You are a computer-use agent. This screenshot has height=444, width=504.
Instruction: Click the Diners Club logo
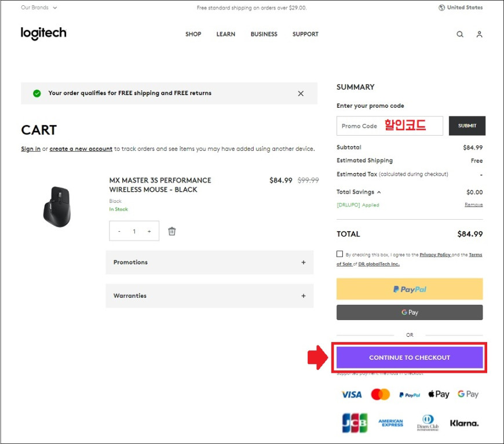click(428, 423)
